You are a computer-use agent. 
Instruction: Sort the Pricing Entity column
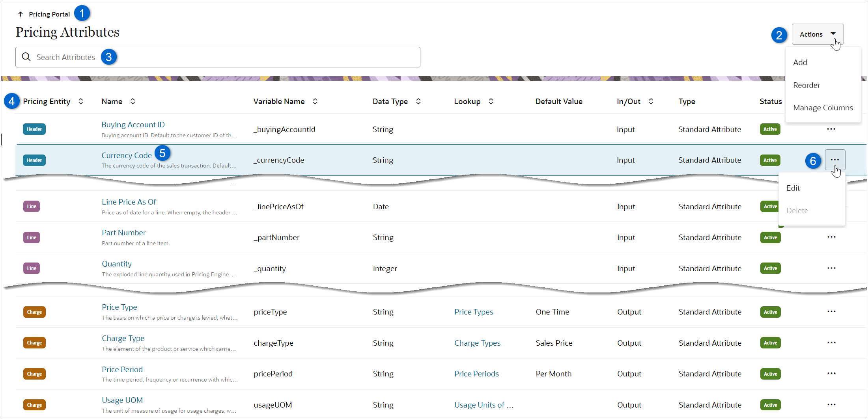click(x=80, y=101)
